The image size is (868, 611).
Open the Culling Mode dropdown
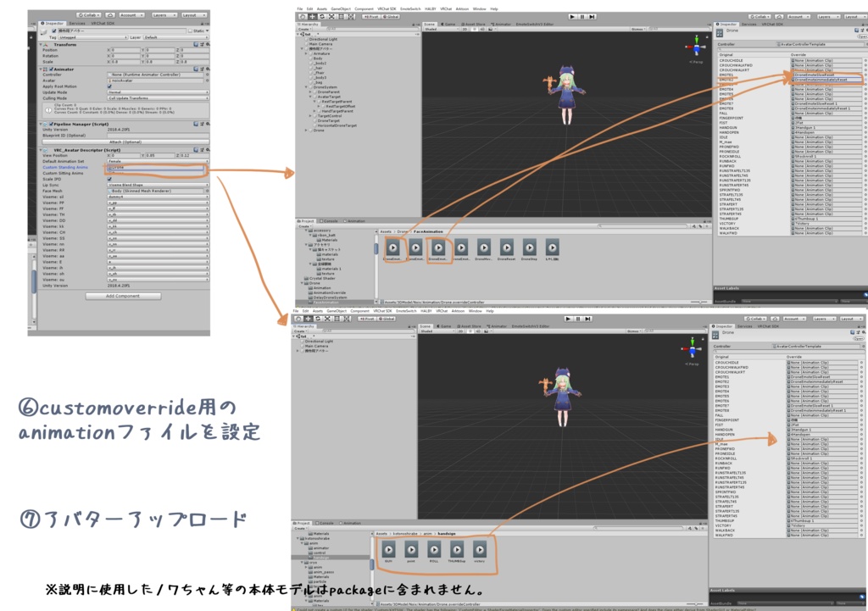tap(158, 98)
